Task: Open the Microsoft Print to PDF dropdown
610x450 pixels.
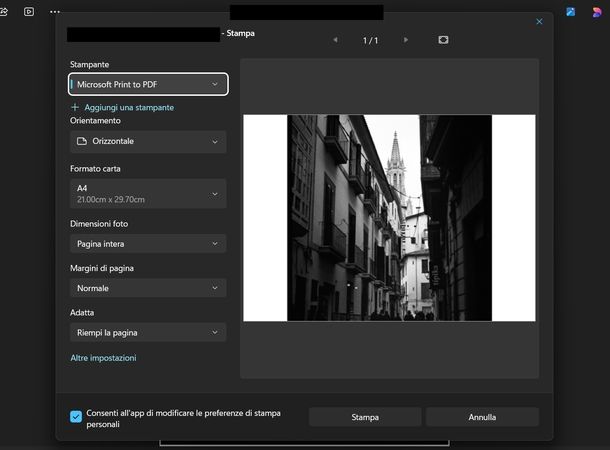Action: click(x=148, y=85)
